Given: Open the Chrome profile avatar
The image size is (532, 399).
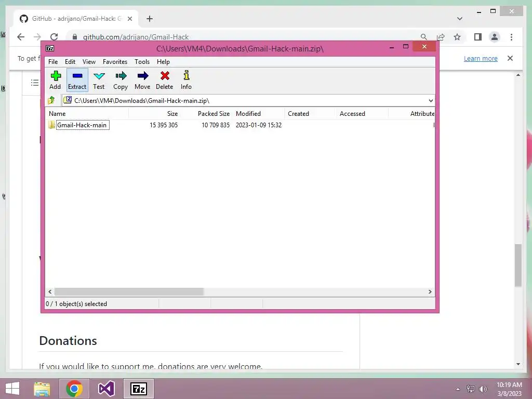Looking at the screenshot, I should click(495, 37).
